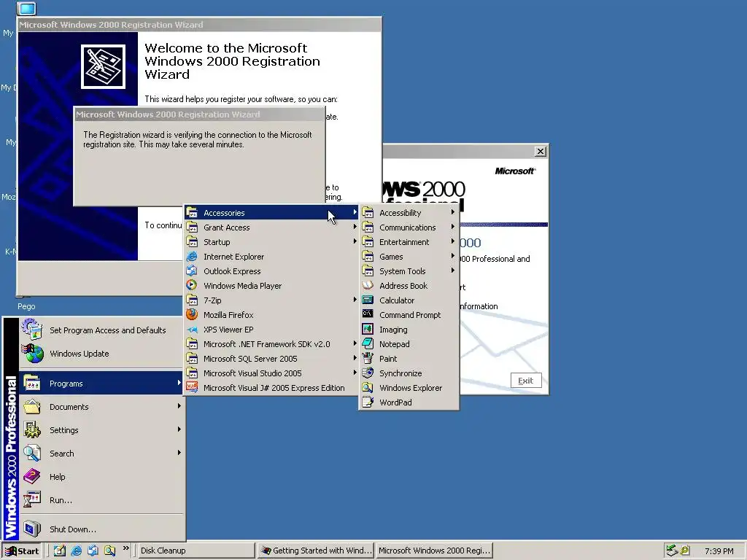Viewport: 747px width, 560px height.
Task: Open the Calculator icon in Accessories
Action: [x=368, y=300]
